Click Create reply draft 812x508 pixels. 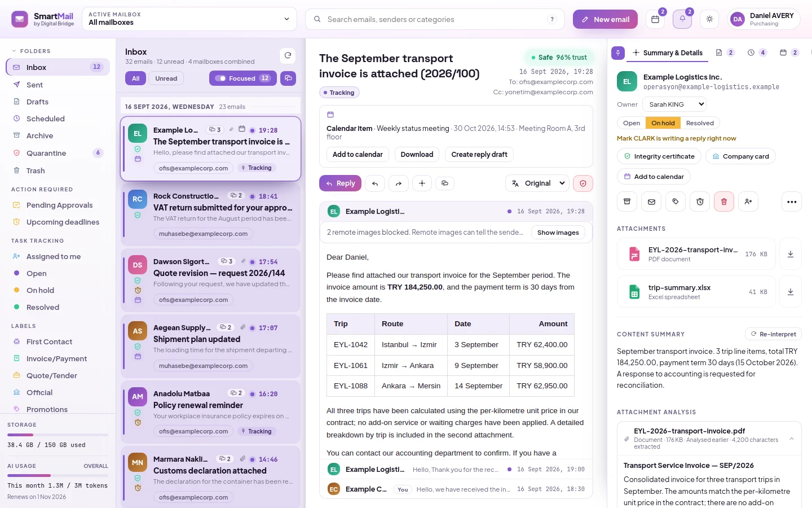click(x=479, y=155)
